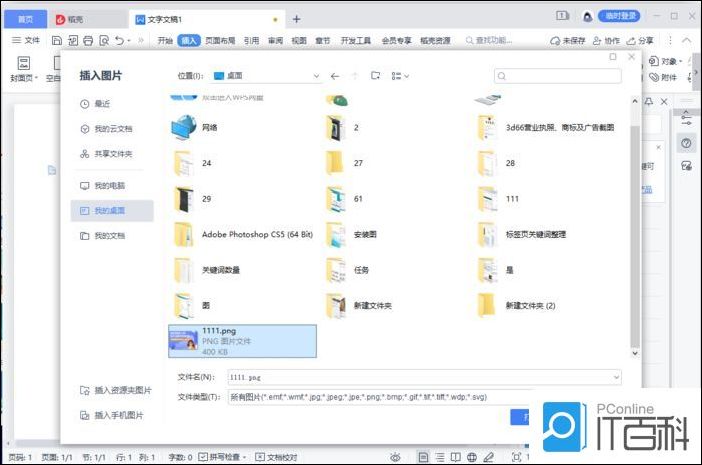Click the 临时登录 login button
Screen dimensions: 702x465
(x=619, y=17)
